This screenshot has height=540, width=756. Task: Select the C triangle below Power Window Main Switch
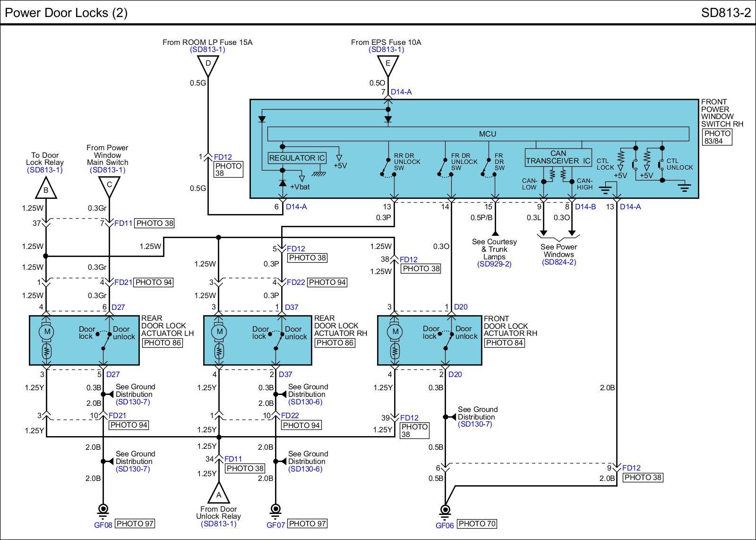click(x=109, y=185)
